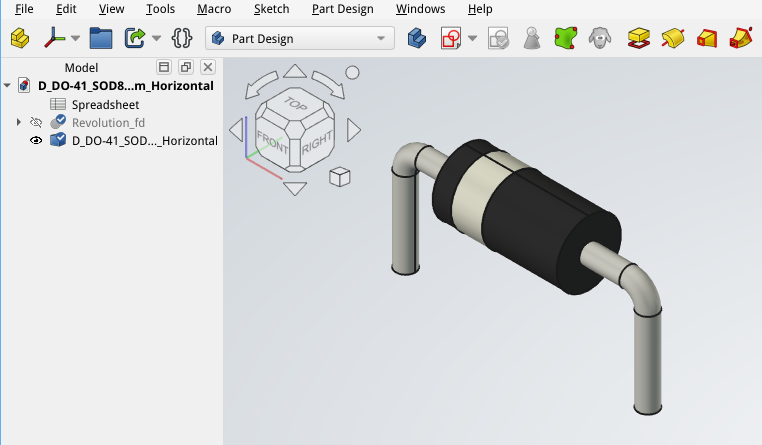Click the yellow Revolution icon
This screenshot has height=445, width=762.
pyautogui.click(x=673, y=38)
